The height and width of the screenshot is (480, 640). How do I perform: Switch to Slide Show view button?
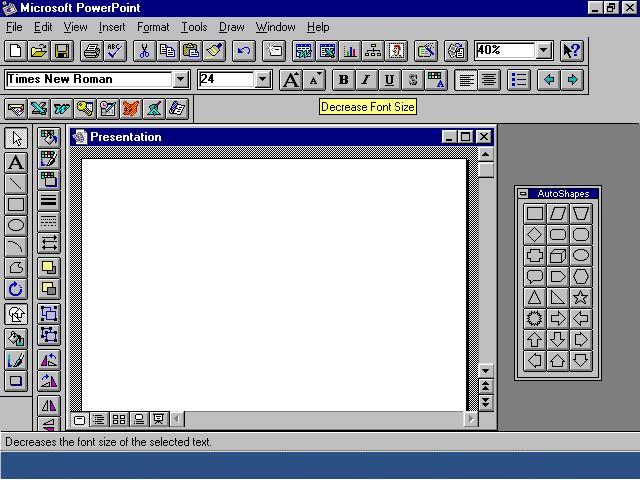(x=159, y=419)
